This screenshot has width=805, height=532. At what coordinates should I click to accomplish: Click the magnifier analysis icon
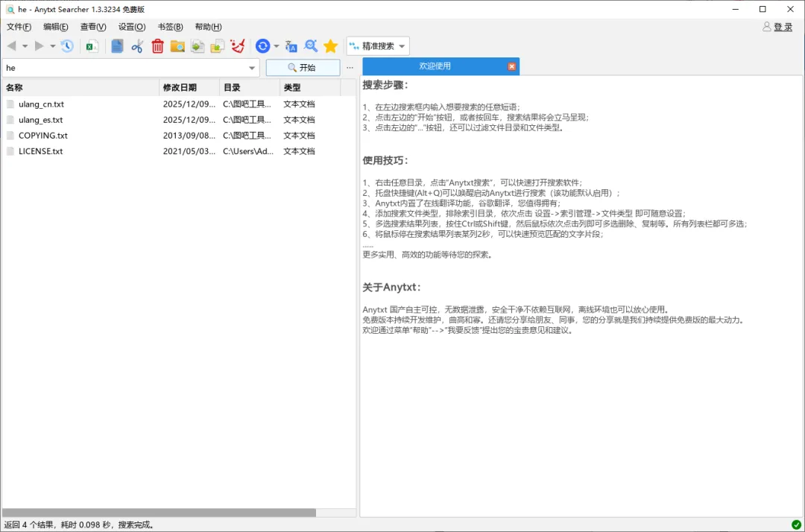tap(311, 46)
